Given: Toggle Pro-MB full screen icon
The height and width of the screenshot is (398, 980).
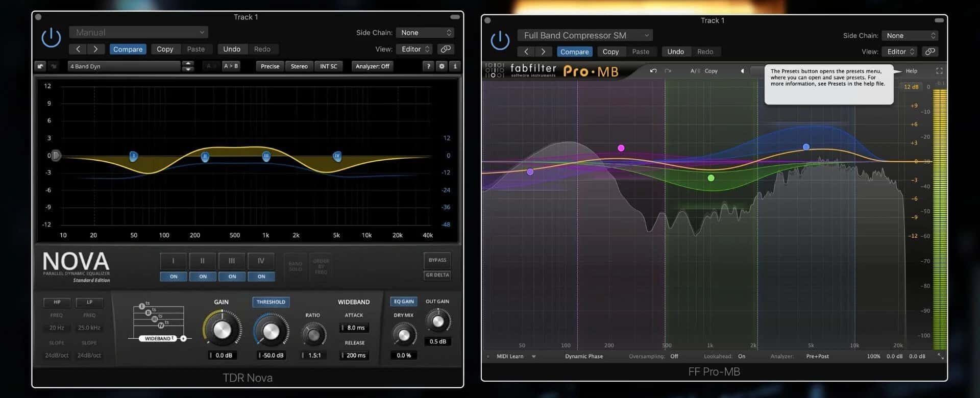Looking at the screenshot, I should (x=939, y=71).
